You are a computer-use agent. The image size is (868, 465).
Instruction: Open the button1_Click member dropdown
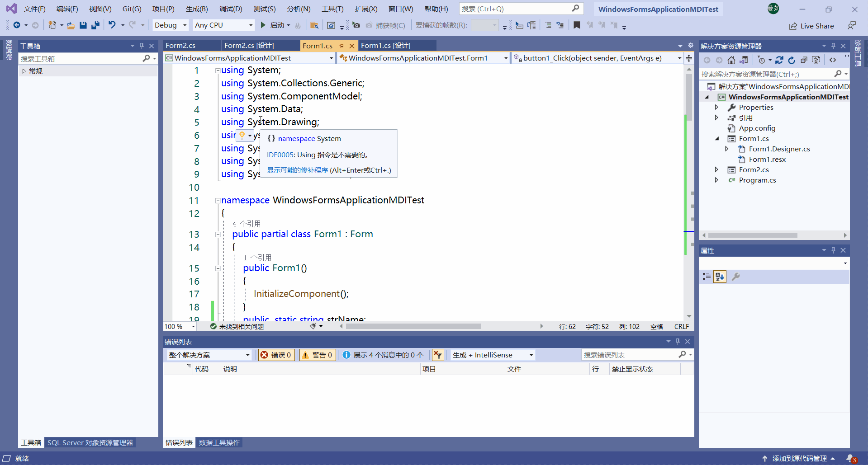(x=597, y=58)
